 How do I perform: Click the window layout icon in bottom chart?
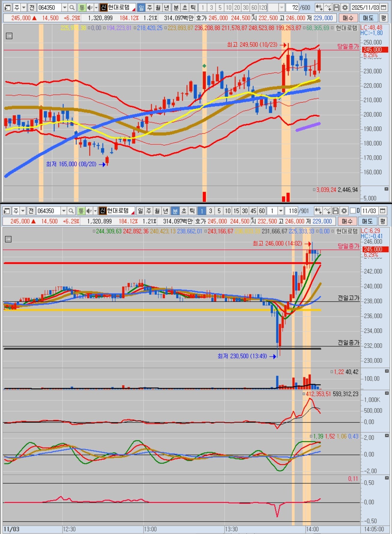click(x=7, y=211)
